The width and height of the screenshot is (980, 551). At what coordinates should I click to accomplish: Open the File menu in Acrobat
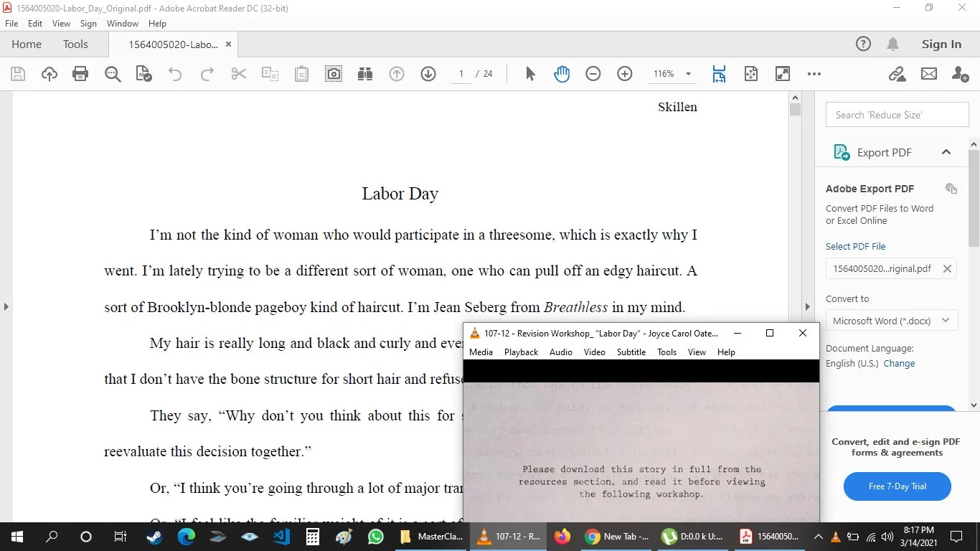point(11,24)
